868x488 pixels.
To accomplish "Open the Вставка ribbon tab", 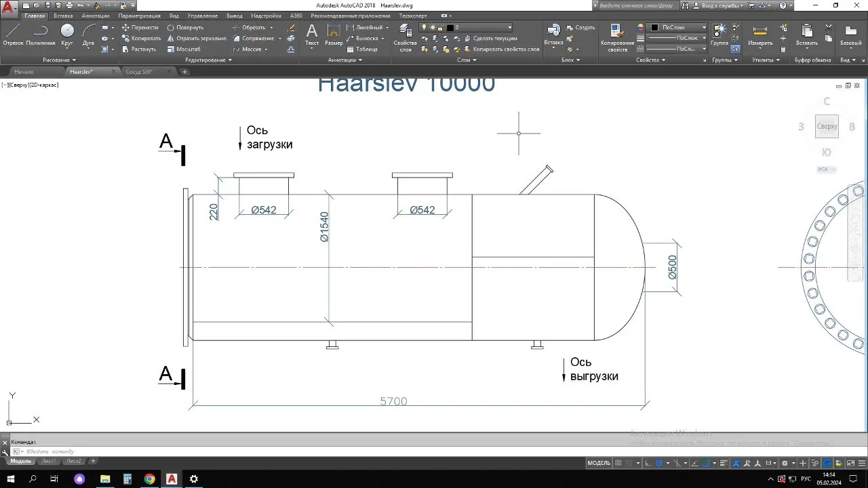I will [63, 16].
